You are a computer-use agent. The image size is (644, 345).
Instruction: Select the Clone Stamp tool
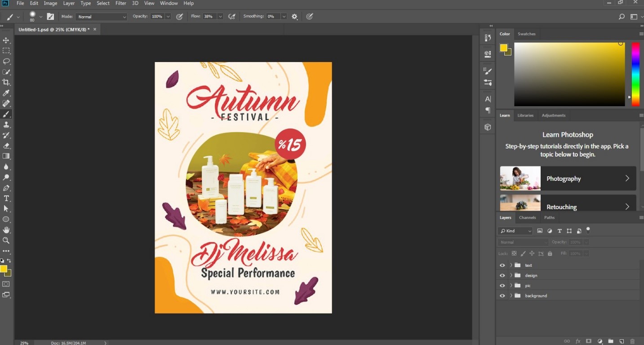click(6, 125)
